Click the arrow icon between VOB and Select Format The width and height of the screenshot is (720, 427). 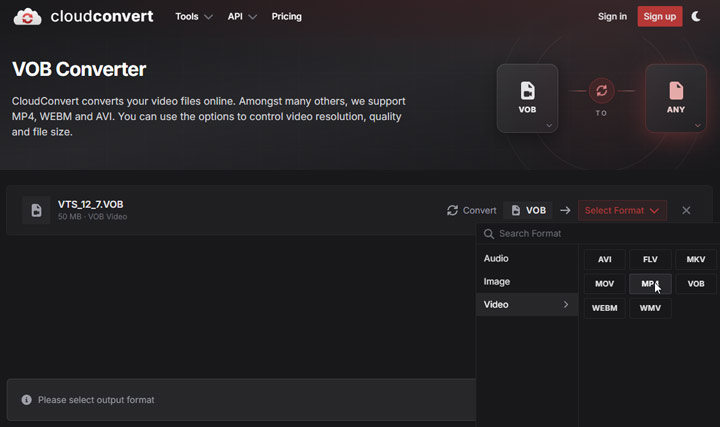(x=565, y=210)
